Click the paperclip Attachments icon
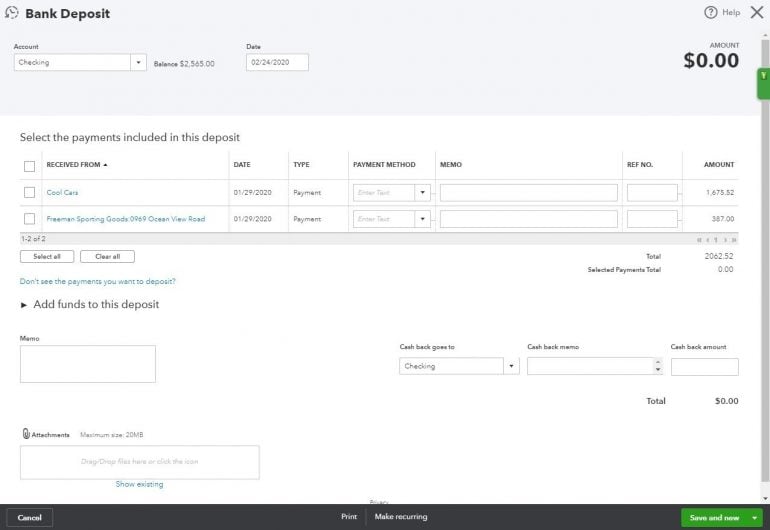The height and width of the screenshot is (530, 770). [26, 434]
